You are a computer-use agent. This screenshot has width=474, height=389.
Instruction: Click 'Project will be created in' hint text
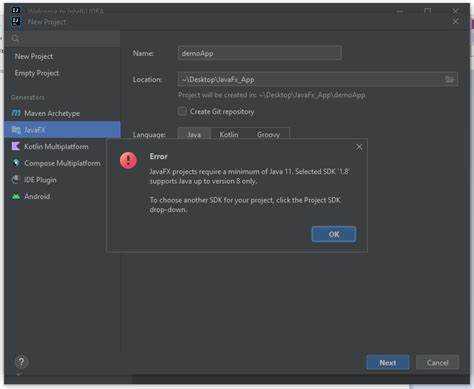tap(272, 95)
